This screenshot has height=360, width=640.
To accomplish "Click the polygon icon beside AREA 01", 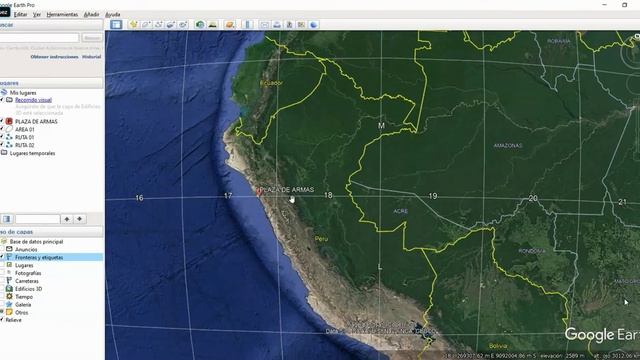I will pos(9,129).
